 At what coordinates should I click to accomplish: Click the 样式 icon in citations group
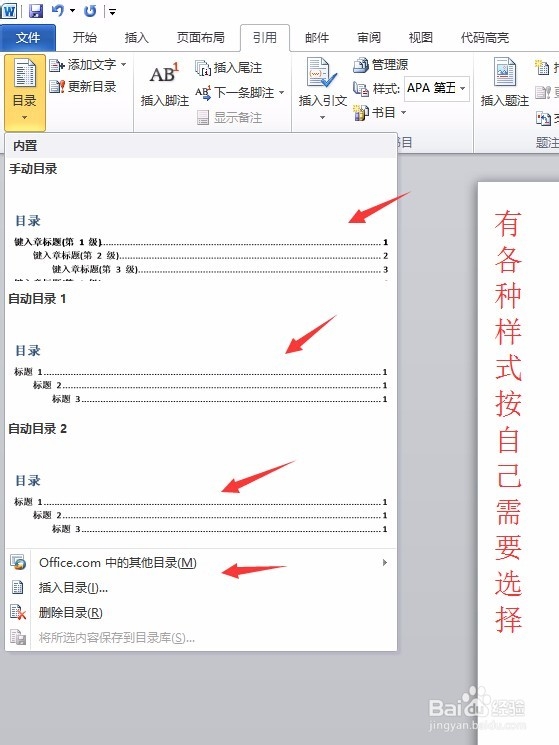tap(361, 88)
